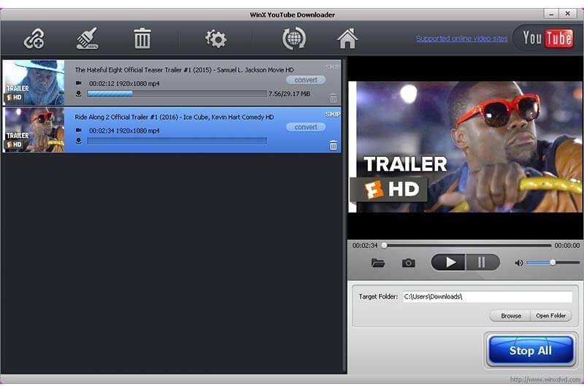Take snapshot with camera icon
The height and width of the screenshot is (392, 584).
pyautogui.click(x=408, y=263)
